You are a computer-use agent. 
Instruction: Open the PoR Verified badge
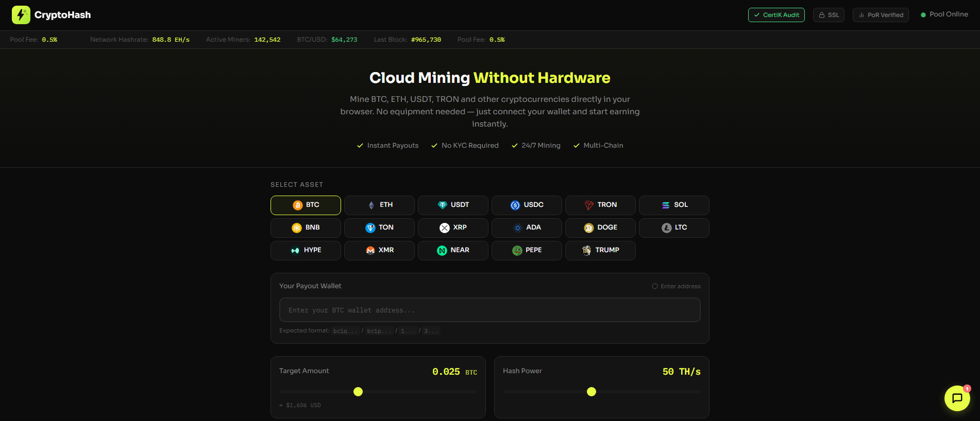coord(881,15)
